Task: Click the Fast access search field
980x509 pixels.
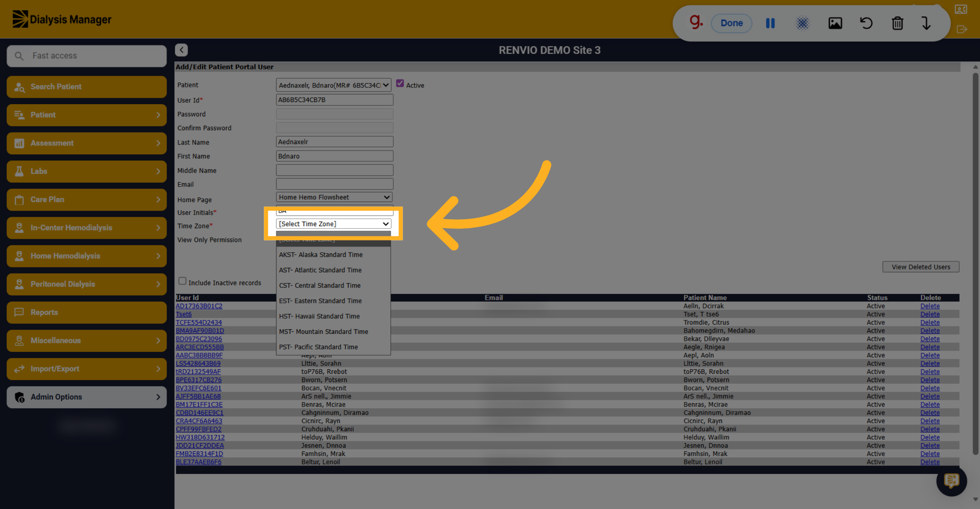Action: click(x=87, y=56)
